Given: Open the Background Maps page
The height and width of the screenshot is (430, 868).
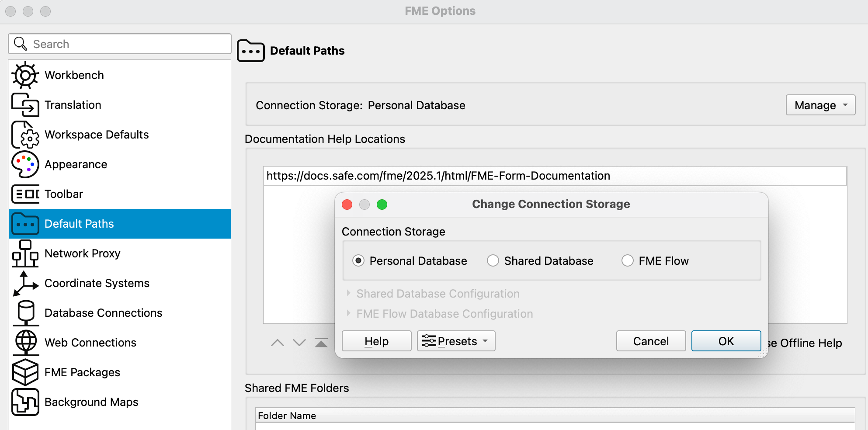Looking at the screenshot, I should coord(120,402).
